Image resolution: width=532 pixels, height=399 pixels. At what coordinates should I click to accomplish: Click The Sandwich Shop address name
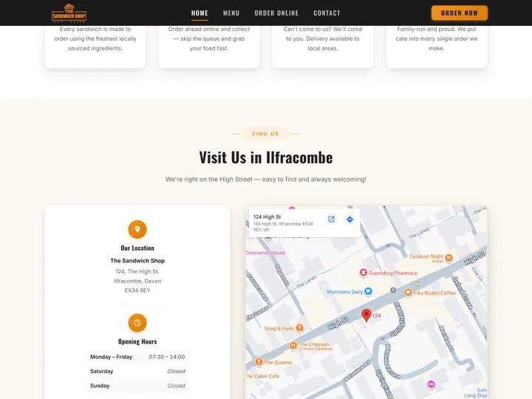tap(137, 261)
